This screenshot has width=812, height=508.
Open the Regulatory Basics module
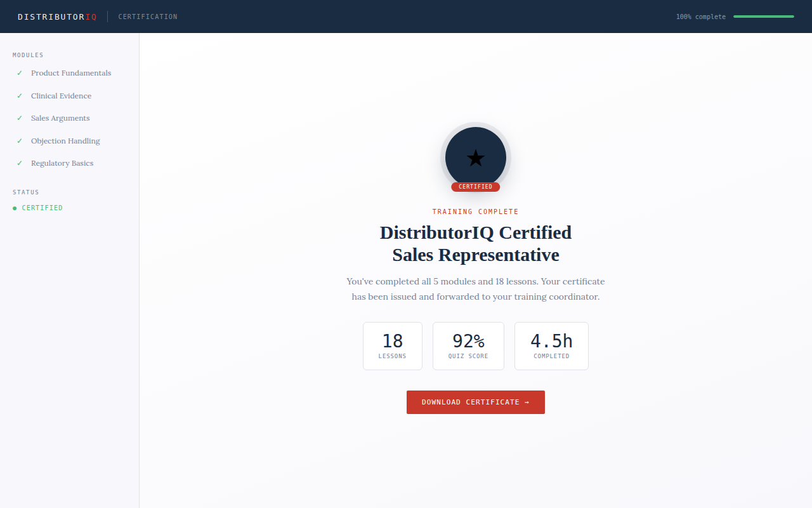(x=62, y=163)
